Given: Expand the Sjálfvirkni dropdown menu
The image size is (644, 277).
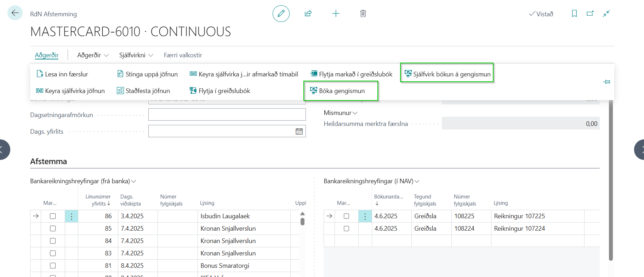Looking at the screenshot, I should click(x=136, y=55).
